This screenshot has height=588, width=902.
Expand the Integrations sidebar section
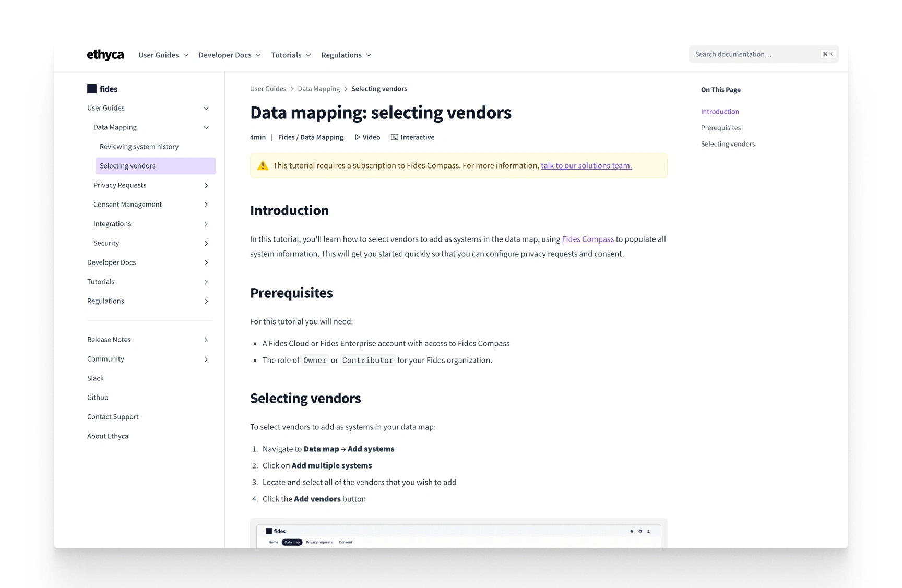206,224
